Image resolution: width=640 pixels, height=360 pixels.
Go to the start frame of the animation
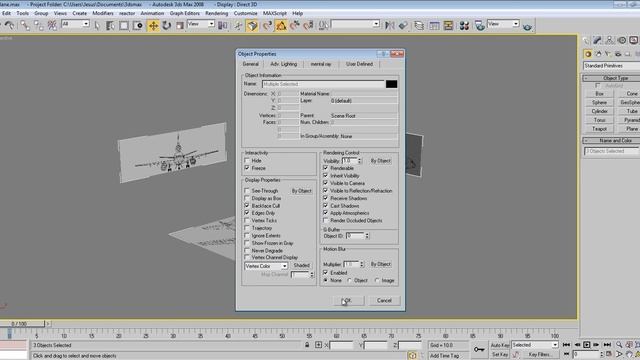(566, 345)
